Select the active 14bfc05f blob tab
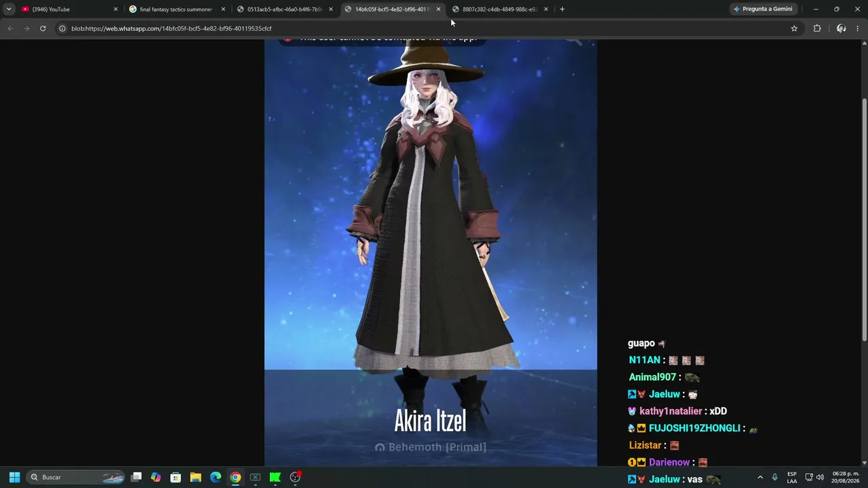Image resolution: width=868 pixels, height=488 pixels. [391, 9]
